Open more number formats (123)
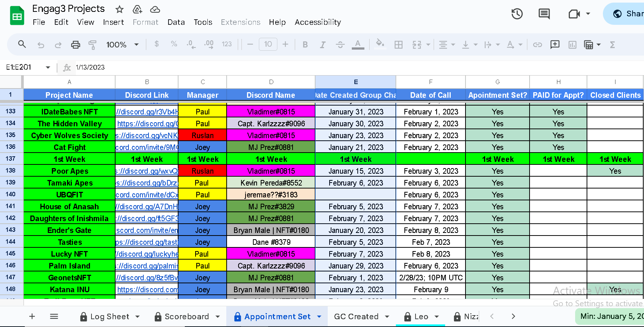 tap(227, 44)
